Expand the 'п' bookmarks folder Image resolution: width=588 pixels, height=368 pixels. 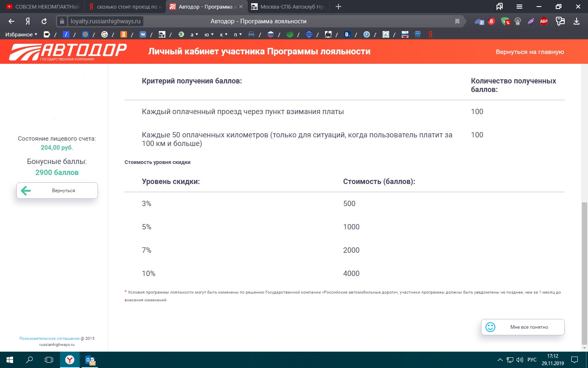[238, 34]
